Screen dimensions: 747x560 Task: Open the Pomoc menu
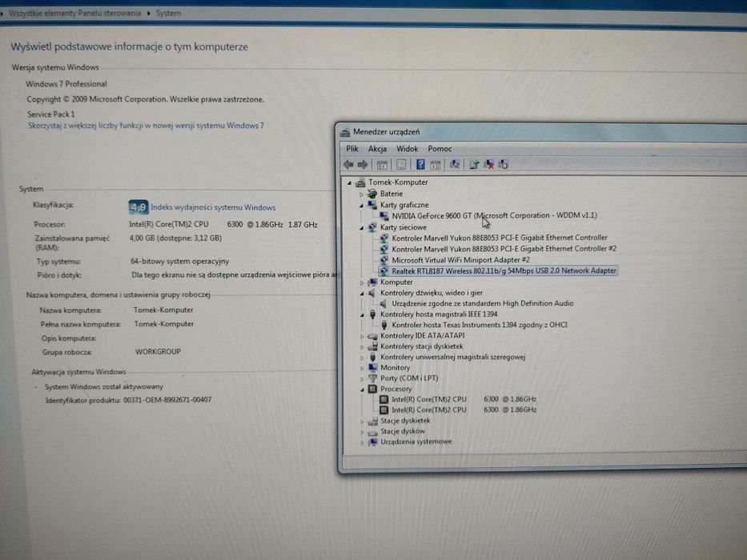pos(440,149)
